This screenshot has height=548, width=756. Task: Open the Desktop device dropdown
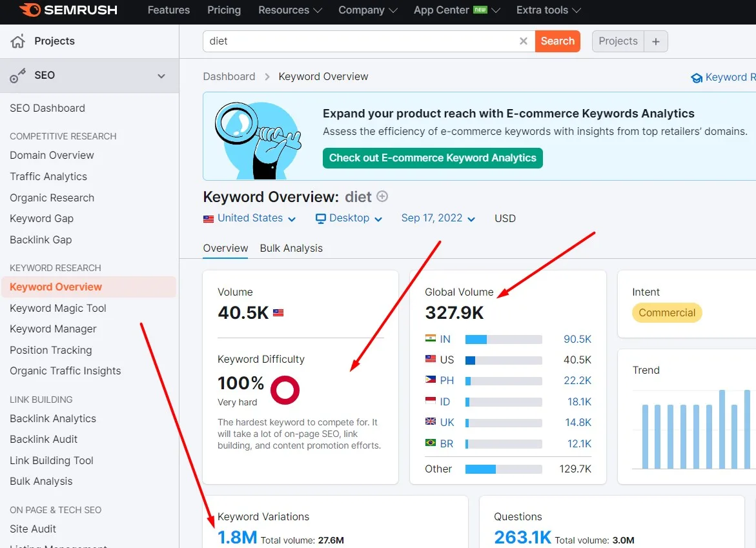click(349, 218)
